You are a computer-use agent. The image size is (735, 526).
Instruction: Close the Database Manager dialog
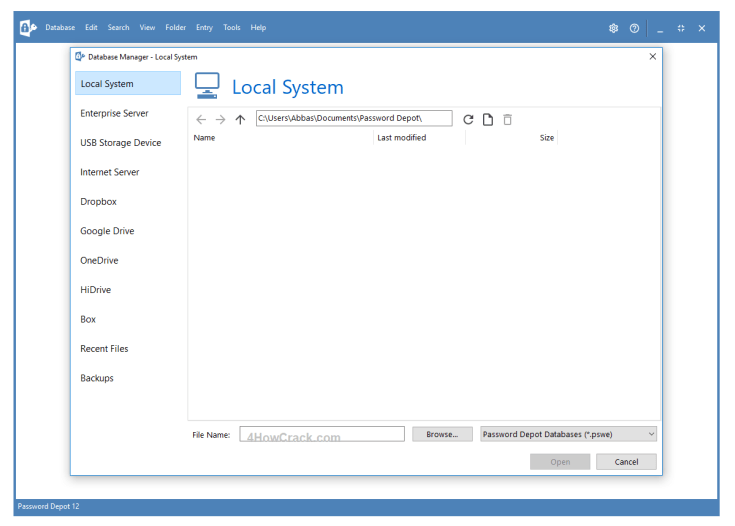tap(652, 56)
